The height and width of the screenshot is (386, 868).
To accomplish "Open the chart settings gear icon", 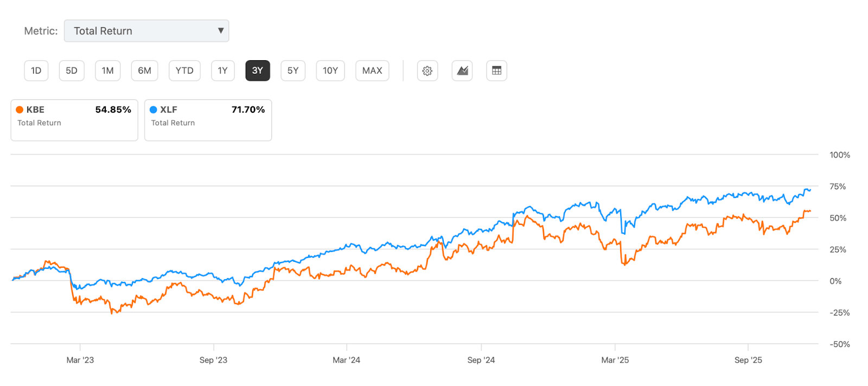I will (x=427, y=70).
